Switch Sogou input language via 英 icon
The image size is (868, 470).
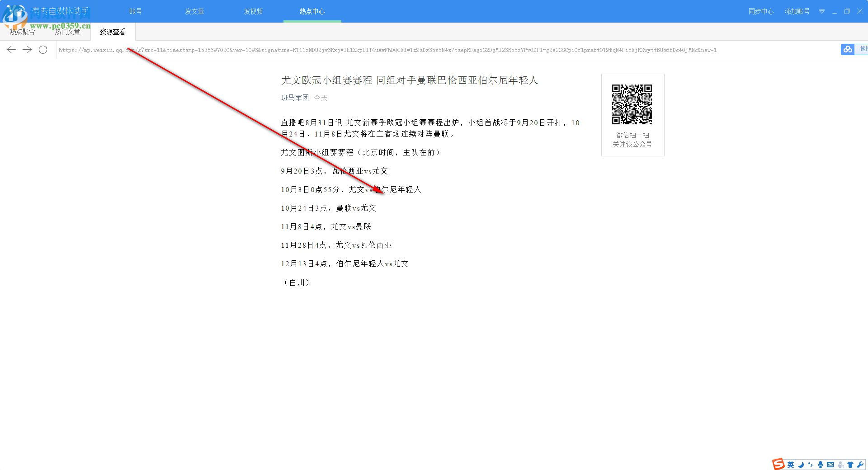click(x=791, y=465)
